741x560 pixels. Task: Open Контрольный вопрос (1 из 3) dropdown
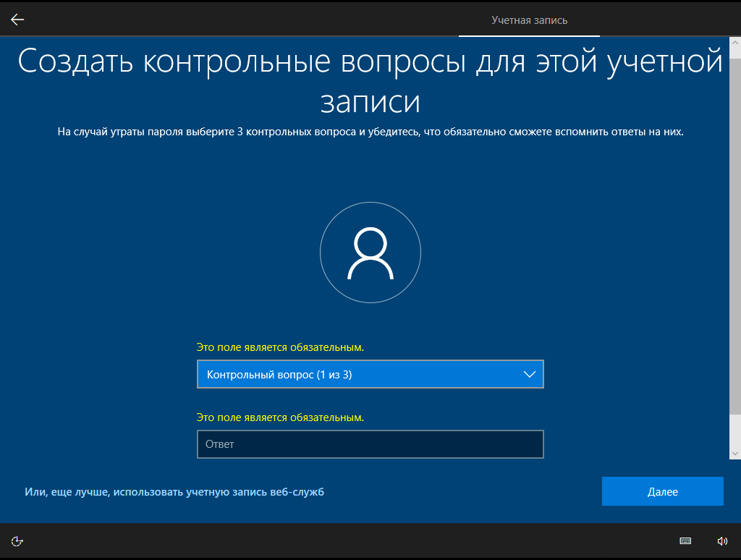click(x=370, y=374)
